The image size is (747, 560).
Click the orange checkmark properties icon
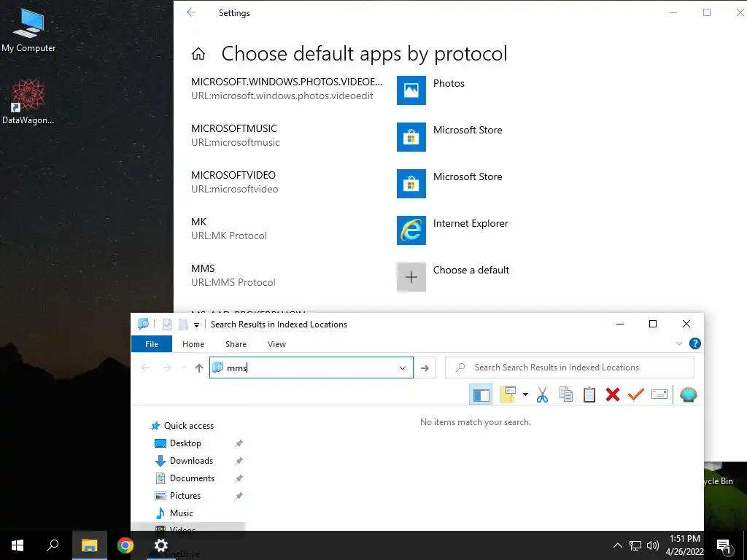[x=636, y=394]
